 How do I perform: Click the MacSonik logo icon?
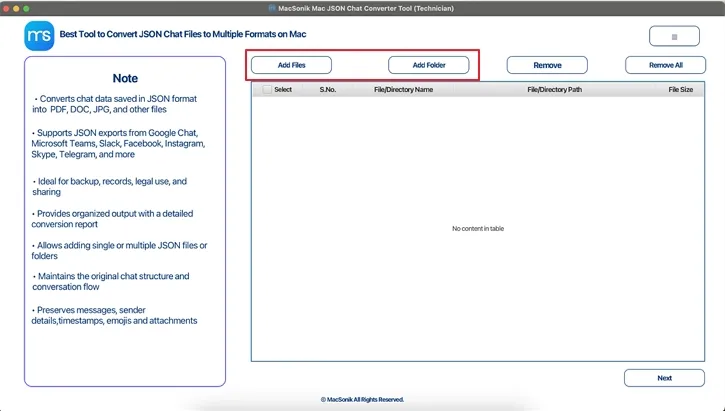point(39,36)
